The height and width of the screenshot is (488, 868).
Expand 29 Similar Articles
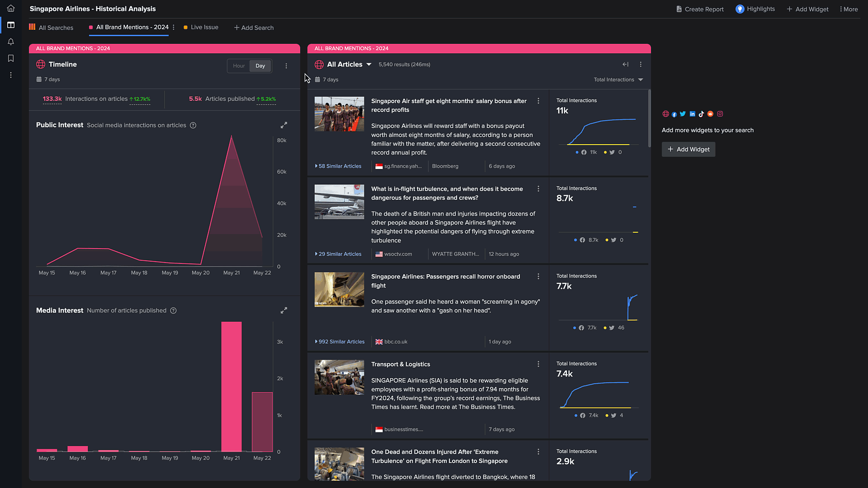click(x=338, y=254)
